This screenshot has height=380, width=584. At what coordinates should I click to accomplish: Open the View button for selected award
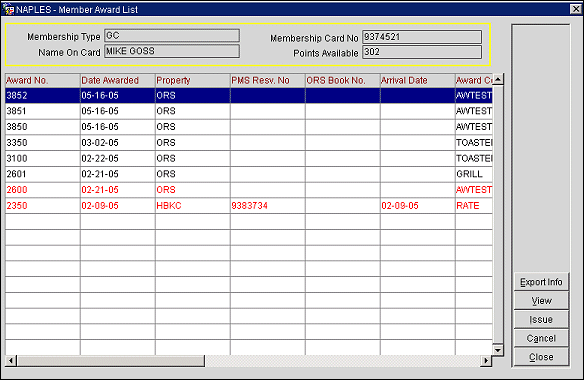coord(541,301)
